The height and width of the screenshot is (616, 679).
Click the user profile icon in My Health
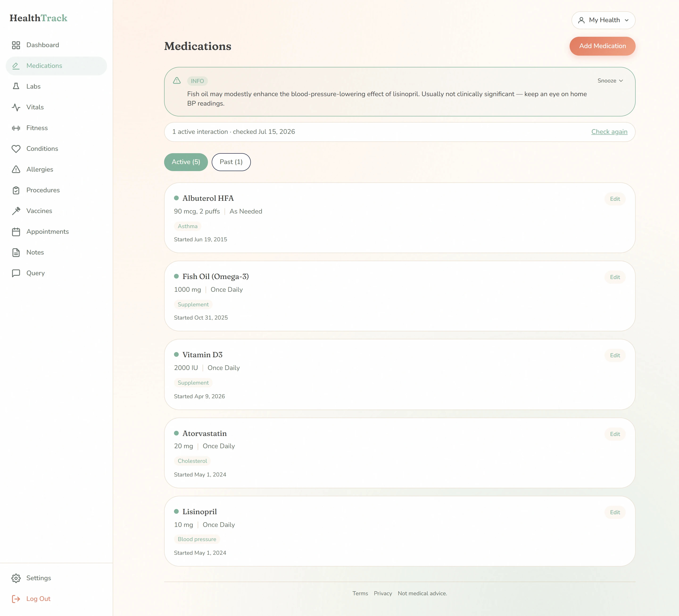(581, 20)
